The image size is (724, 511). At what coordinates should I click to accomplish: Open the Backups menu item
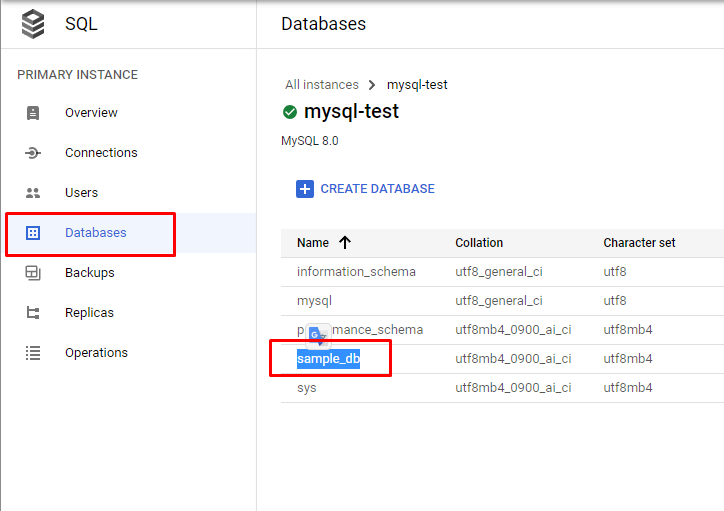pyautogui.click(x=89, y=273)
